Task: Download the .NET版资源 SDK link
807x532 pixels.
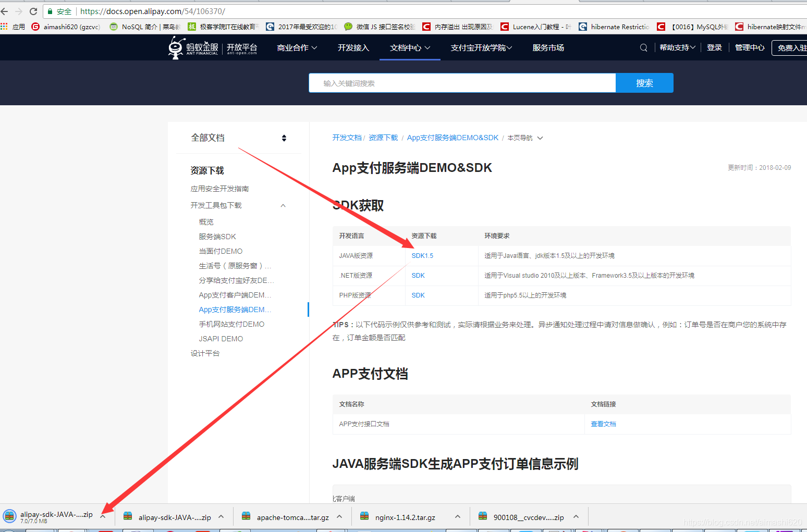Action: [418, 276]
